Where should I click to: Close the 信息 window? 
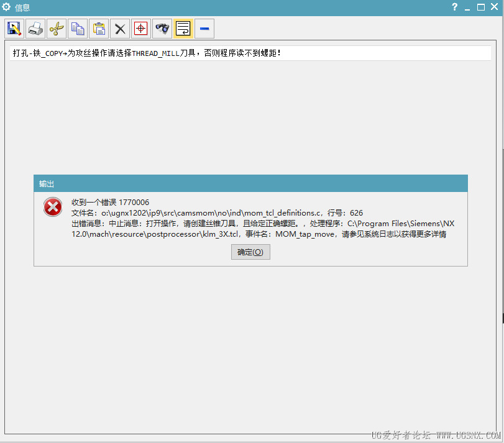click(x=494, y=7)
